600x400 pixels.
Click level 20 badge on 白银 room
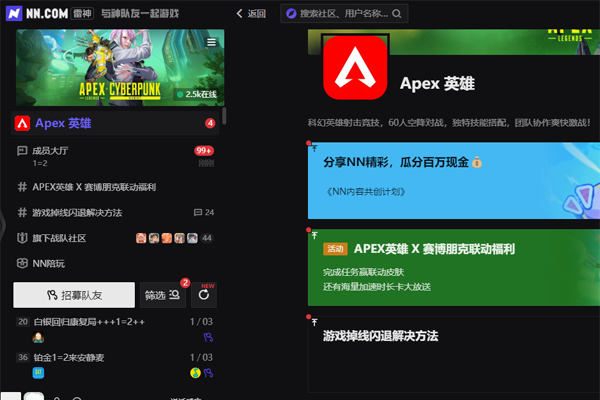tap(23, 322)
